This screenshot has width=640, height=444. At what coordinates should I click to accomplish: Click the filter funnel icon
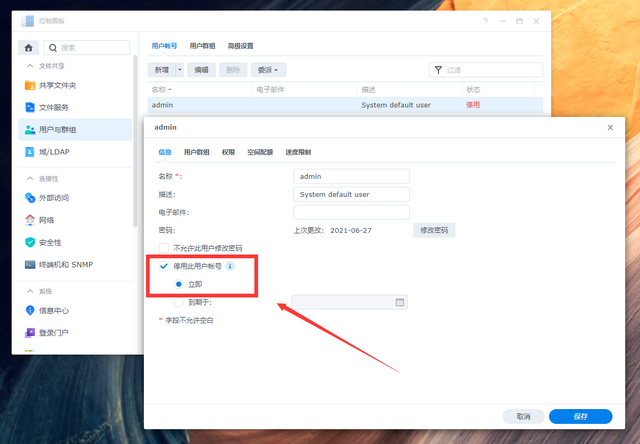438,70
